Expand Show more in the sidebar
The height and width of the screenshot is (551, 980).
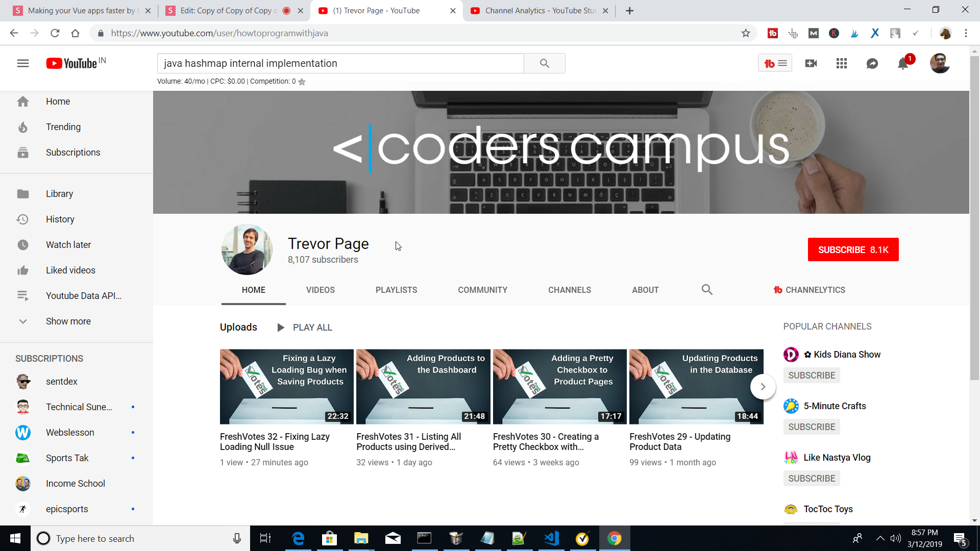click(68, 321)
